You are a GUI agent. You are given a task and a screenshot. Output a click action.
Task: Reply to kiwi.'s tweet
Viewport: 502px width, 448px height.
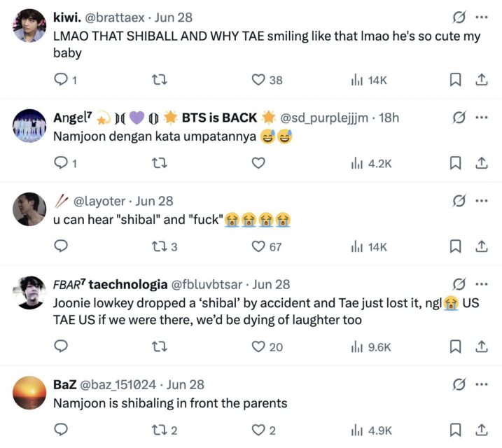pyautogui.click(x=61, y=80)
